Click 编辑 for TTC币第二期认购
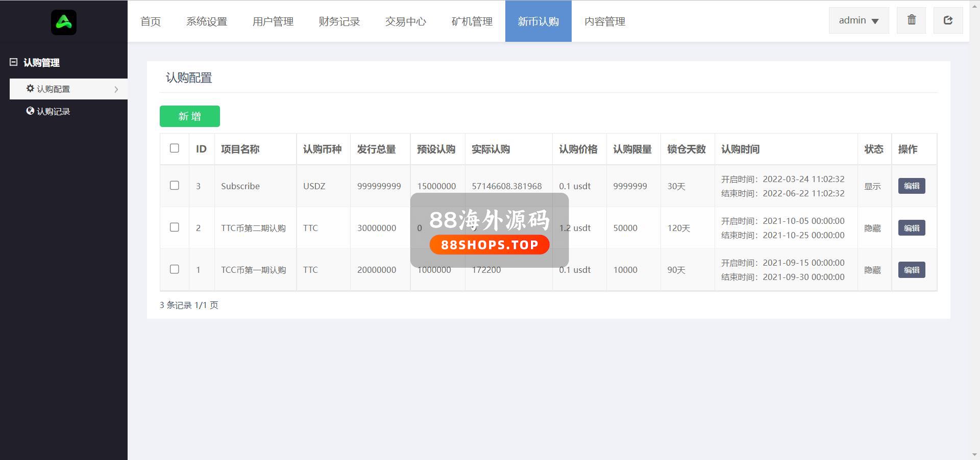 pyautogui.click(x=911, y=228)
